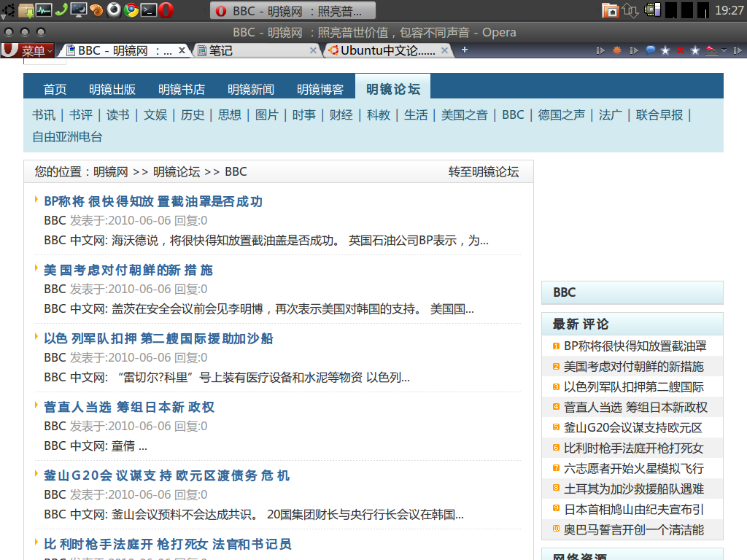The width and height of the screenshot is (747, 560).
Task: Open the network folder panel icon
Action: 610,10
